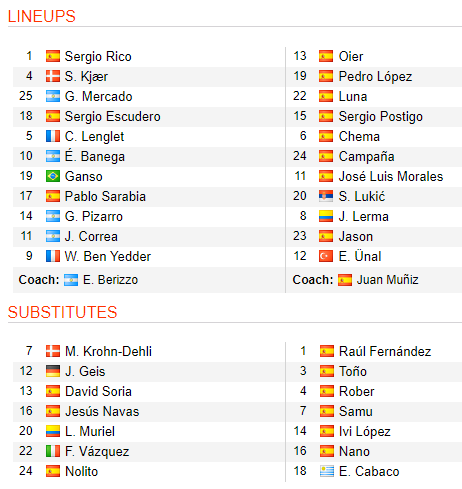Click Serbia flag beside S. Lukić
The width and height of the screenshot is (462, 489).
pyautogui.click(x=326, y=196)
